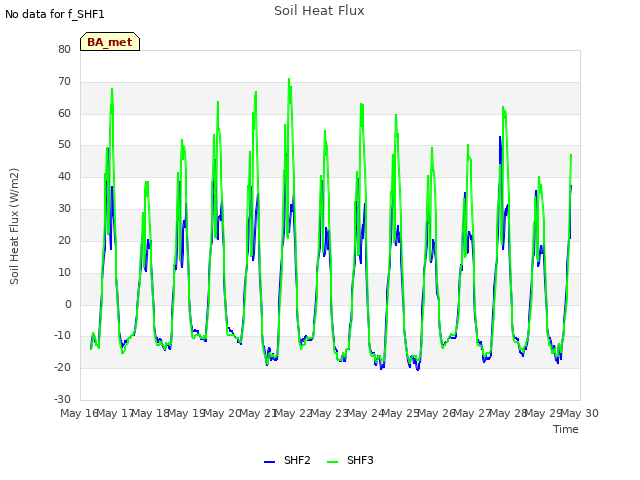Click the green SHF3 legend color marker
The width and height of the screenshot is (640, 480).
(x=333, y=462)
